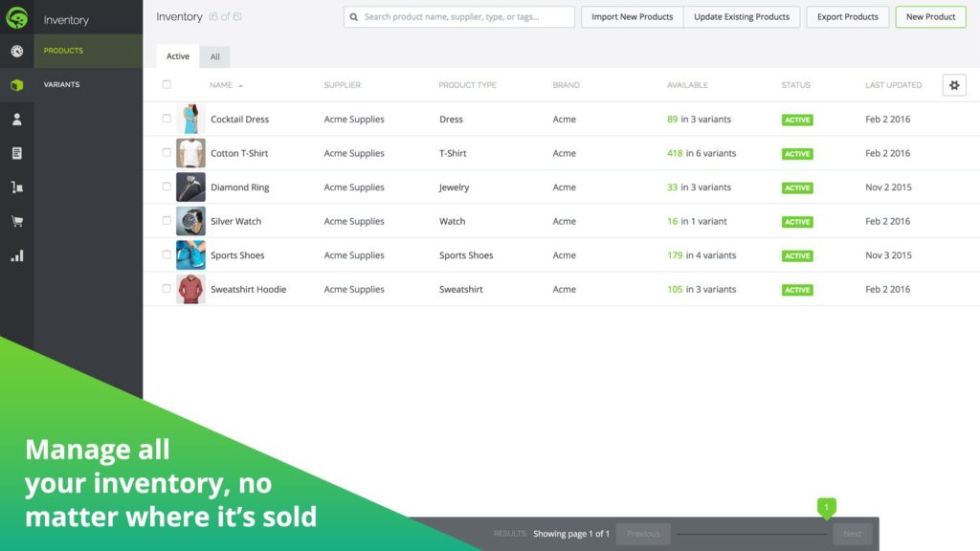Click the Export Products button
The height and width of the screenshot is (551, 980).
pos(848,17)
